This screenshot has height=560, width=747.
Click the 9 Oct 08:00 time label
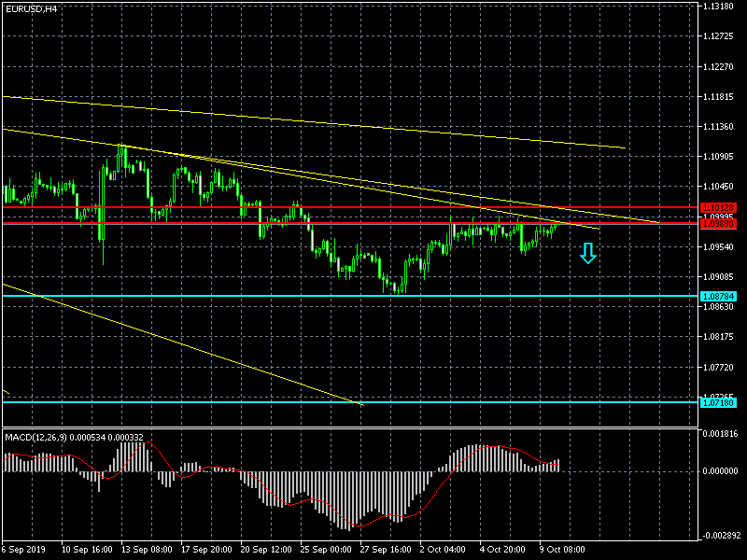(x=561, y=552)
